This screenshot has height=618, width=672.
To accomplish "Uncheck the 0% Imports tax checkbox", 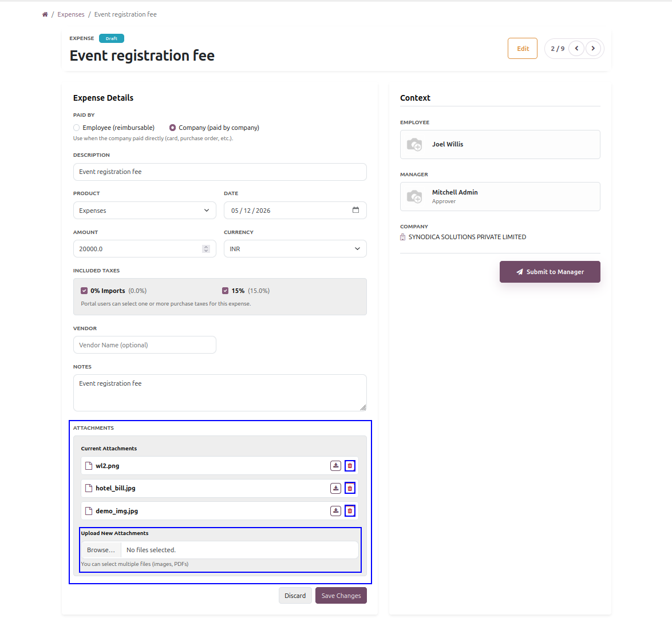I will (84, 291).
